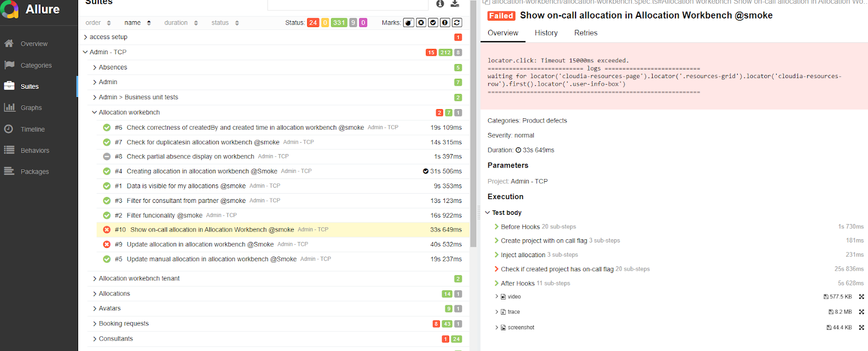This screenshot has height=351, width=868.
Task: Collapse the Allocation workbench suite
Action: point(129,112)
